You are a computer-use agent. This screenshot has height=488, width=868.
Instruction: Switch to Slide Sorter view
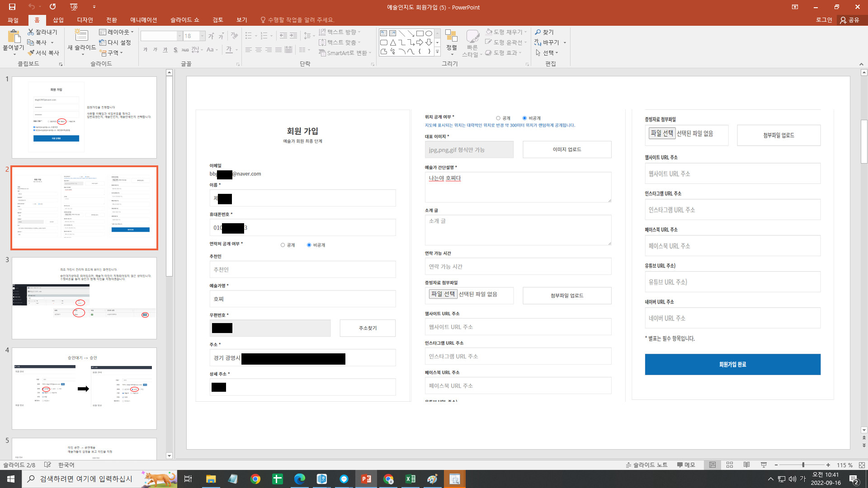(x=730, y=465)
